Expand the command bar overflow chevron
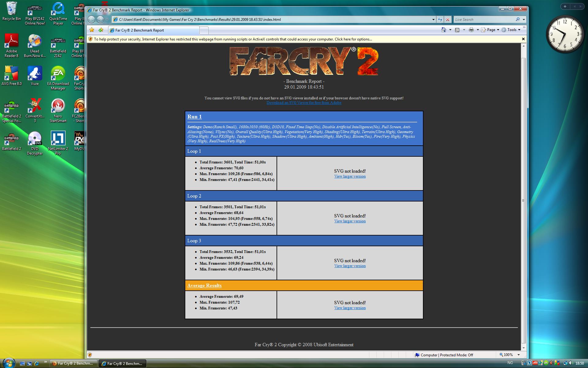Viewport: 588px width, 368px height. [524, 28]
